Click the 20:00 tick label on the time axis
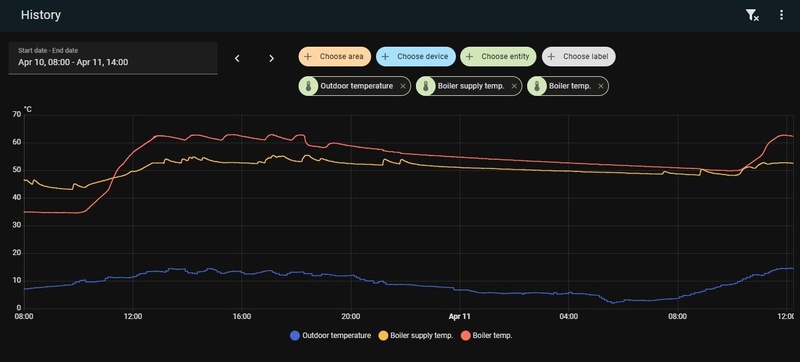This screenshot has width=800, height=362. pyautogui.click(x=351, y=317)
